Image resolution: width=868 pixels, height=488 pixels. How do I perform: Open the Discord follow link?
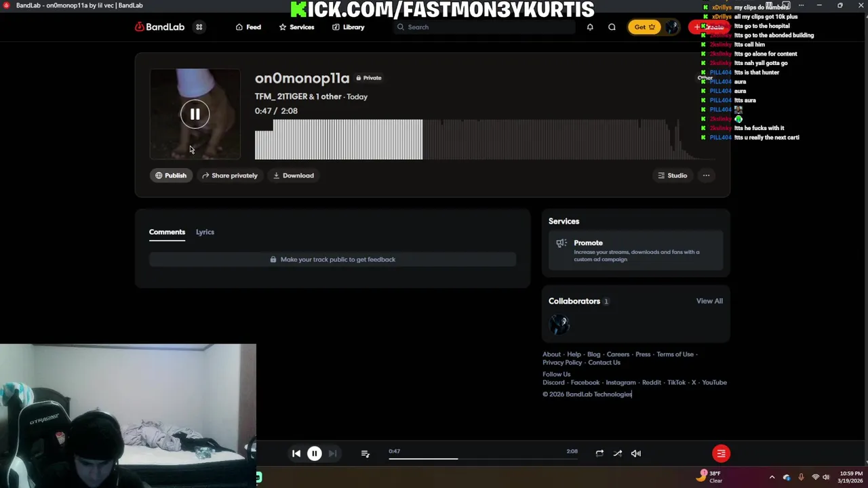point(553,382)
